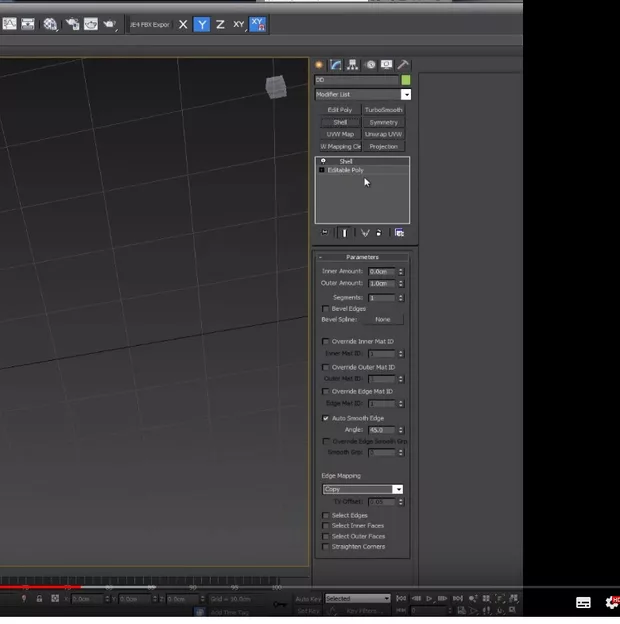Open the Utilities hammer icon
Image resolution: width=620 pixels, height=624 pixels.
403,65
